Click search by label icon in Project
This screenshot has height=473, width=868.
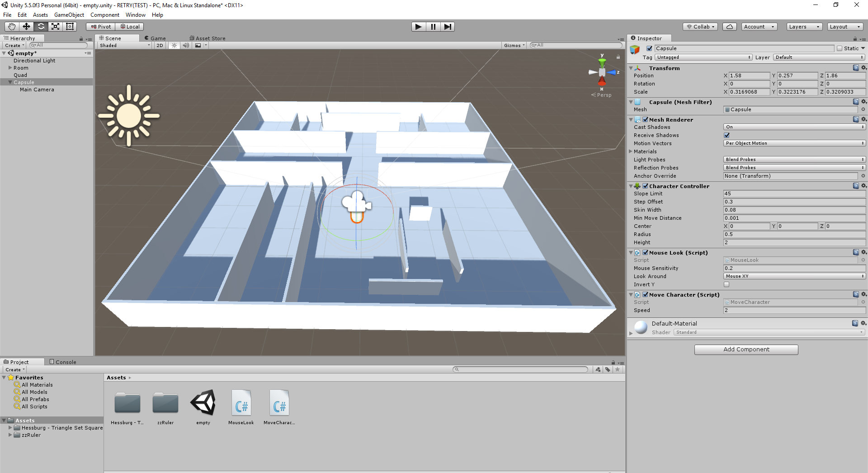point(608,369)
